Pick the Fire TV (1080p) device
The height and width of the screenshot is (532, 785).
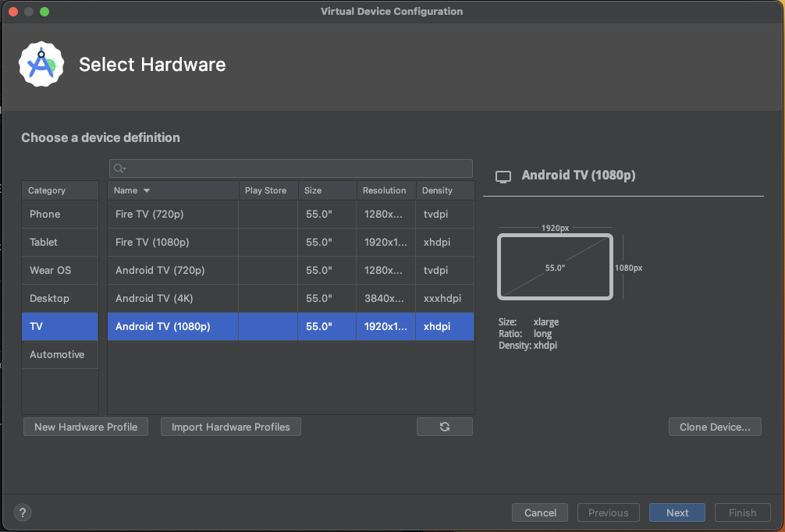[152, 242]
